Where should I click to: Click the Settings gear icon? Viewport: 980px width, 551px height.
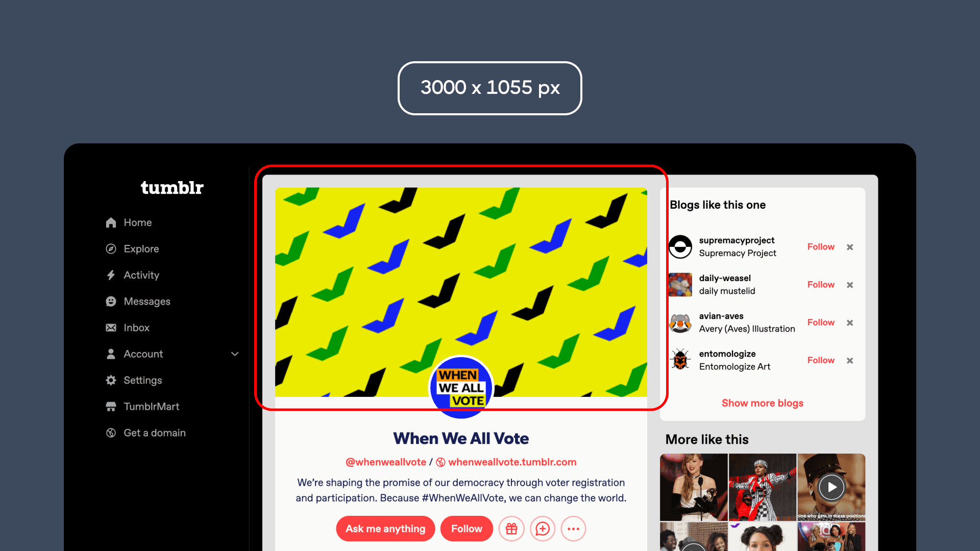click(110, 380)
